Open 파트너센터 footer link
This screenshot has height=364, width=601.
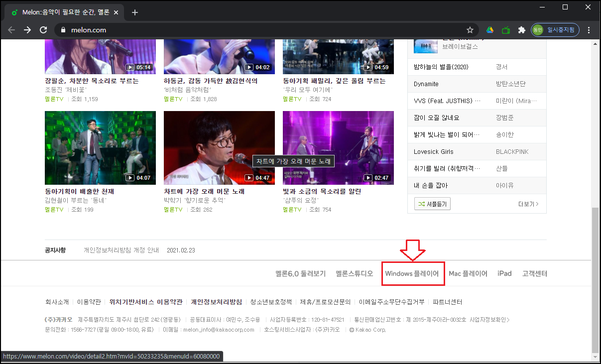click(447, 302)
